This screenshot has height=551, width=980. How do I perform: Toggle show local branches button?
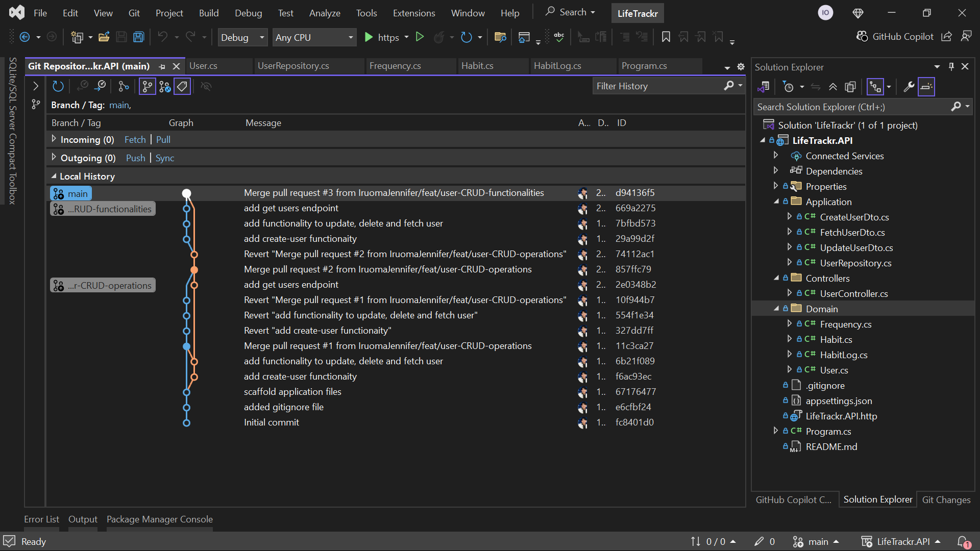(147, 87)
